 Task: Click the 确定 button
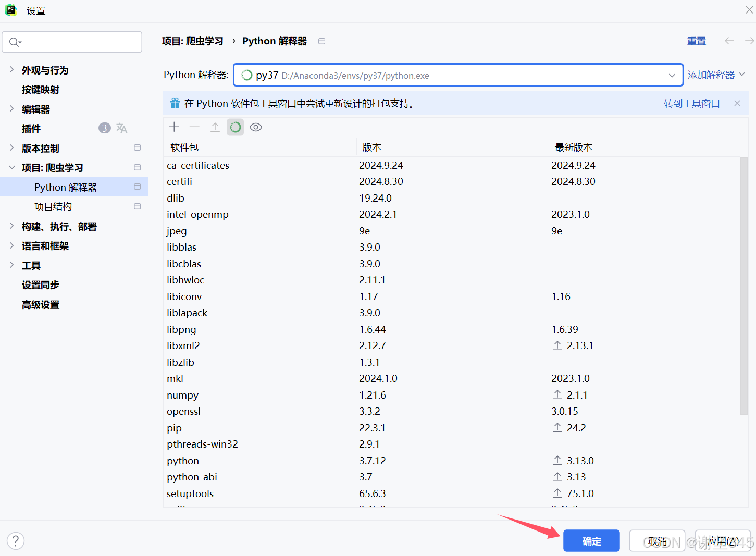point(591,541)
